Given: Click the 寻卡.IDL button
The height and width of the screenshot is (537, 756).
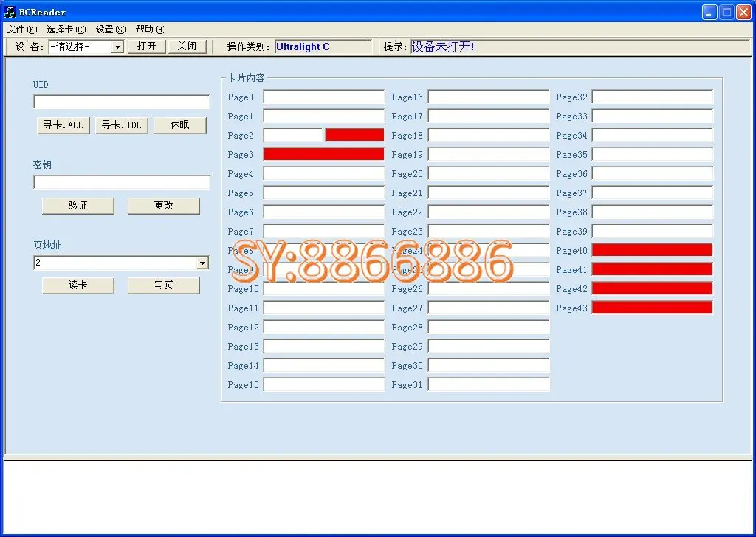Looking at the screenshot, I should [x=122, y=125].
